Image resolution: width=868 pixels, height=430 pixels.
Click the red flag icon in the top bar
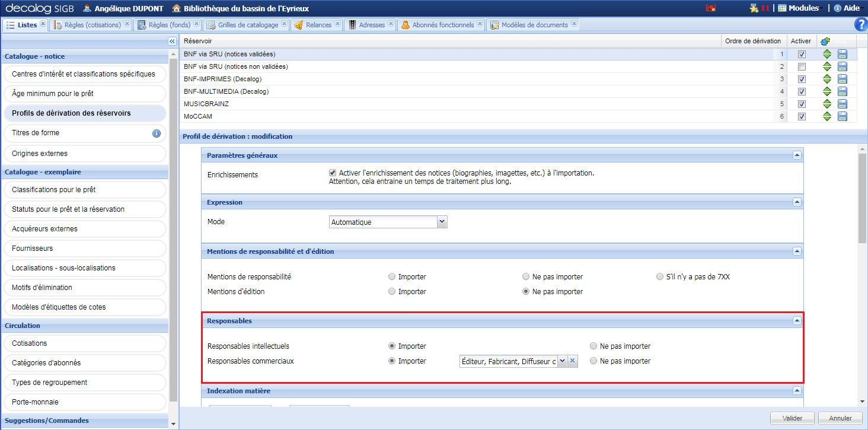click(711, 8)
